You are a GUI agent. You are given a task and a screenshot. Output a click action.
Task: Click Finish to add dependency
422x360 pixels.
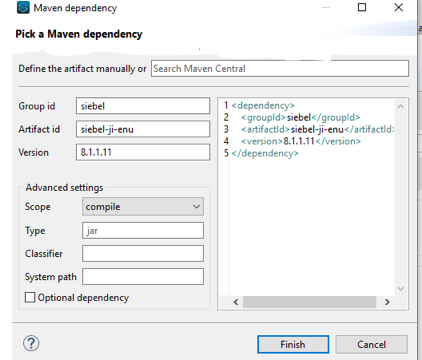click(x=293, y=344)
